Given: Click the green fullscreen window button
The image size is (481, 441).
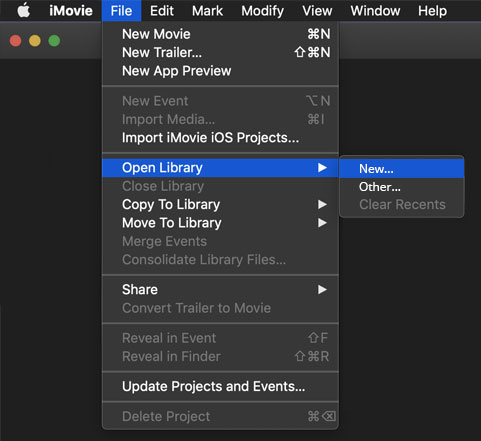Looking at the screenshot, I should (54, 41).
